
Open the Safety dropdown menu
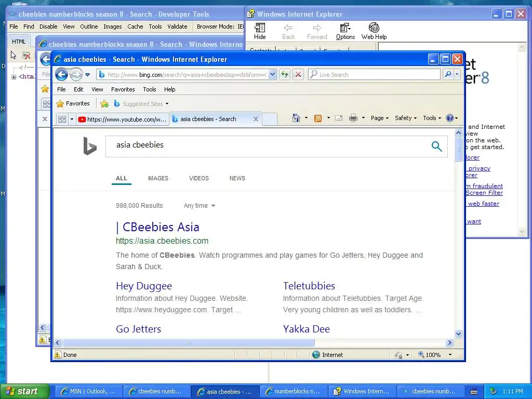406,118
